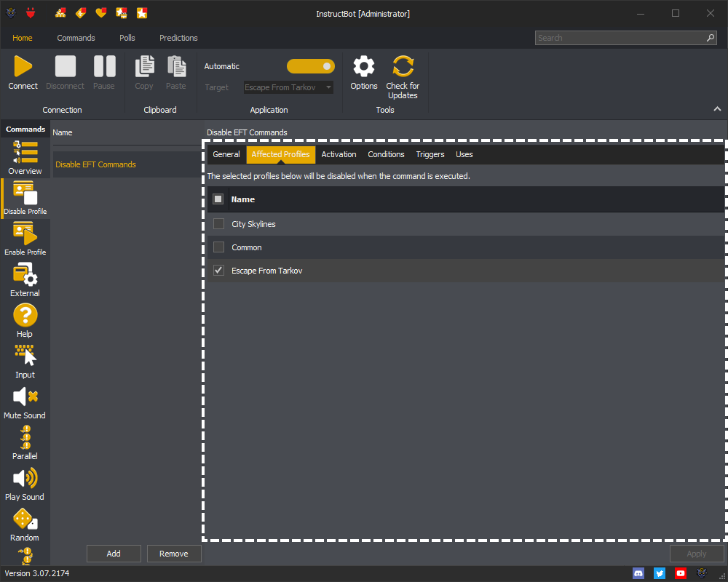Toggle the select-all checkbox in Name header
The image size is (728, 582).
pos(218,199)
